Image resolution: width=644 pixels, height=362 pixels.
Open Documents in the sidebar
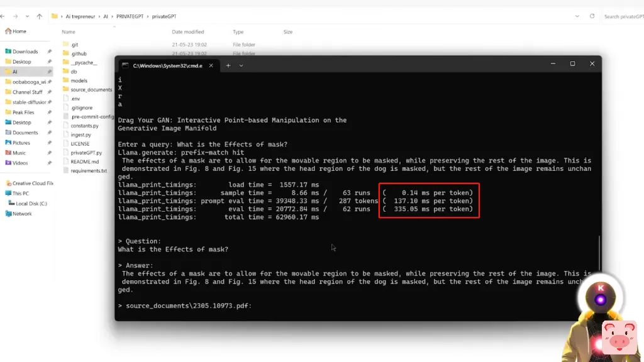coord(25,133)
